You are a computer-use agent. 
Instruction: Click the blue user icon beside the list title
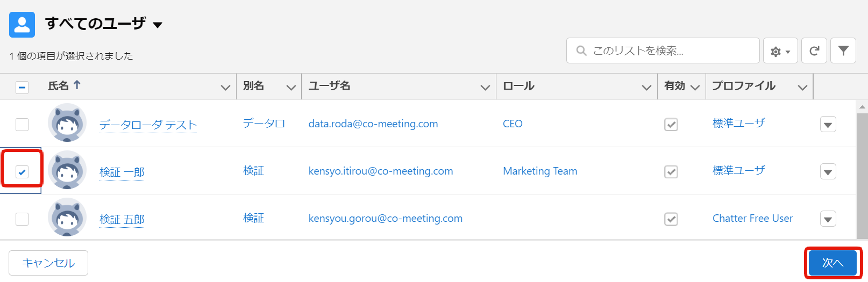pos(22,25)
